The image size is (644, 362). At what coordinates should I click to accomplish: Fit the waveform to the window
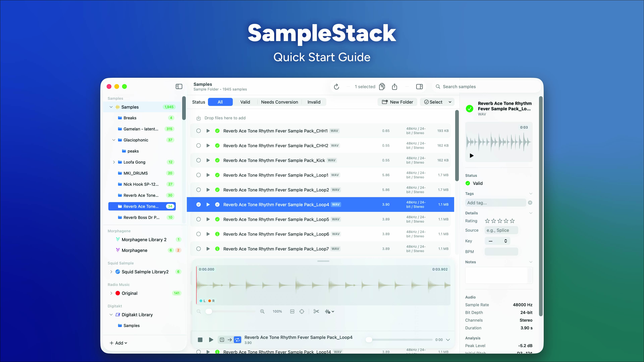292,311
